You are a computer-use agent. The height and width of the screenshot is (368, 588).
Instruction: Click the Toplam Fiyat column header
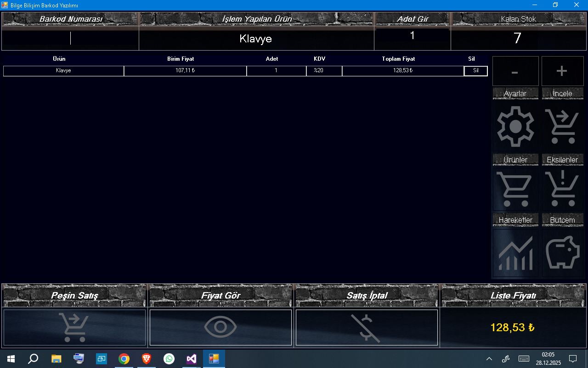point(398,59)
